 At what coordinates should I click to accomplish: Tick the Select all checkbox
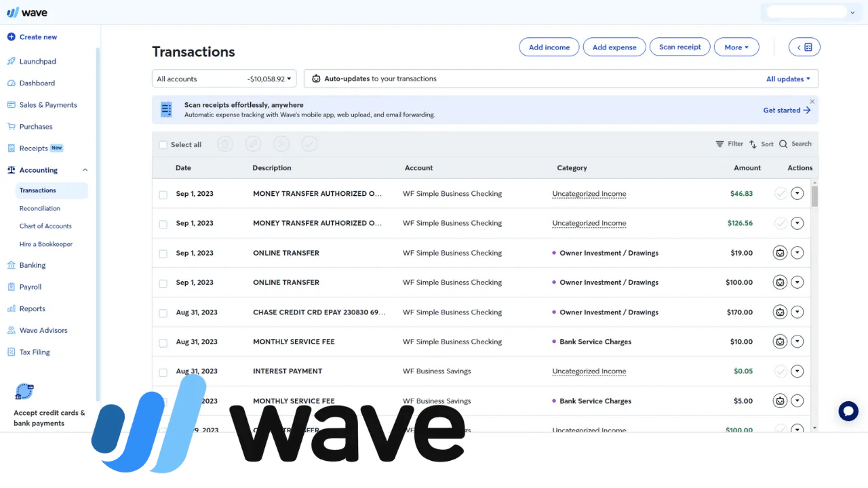(x=163, y=144)
